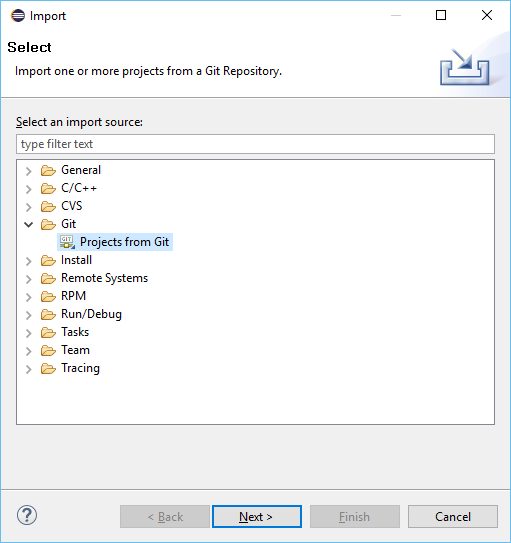Click the General folder icon
Screen dimensions: 511x543
tap(48, 170)
